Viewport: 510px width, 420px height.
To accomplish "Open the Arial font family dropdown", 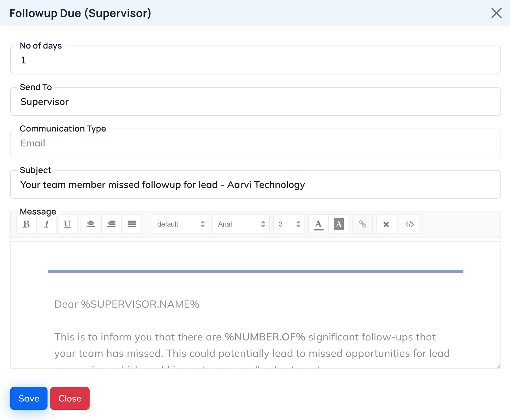I will (241, 224).
